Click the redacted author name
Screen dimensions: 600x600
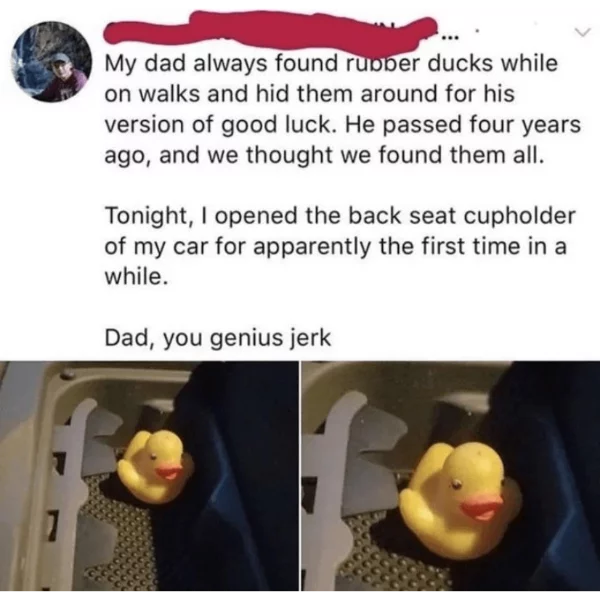pyautogui.click(x=271, y=31)
